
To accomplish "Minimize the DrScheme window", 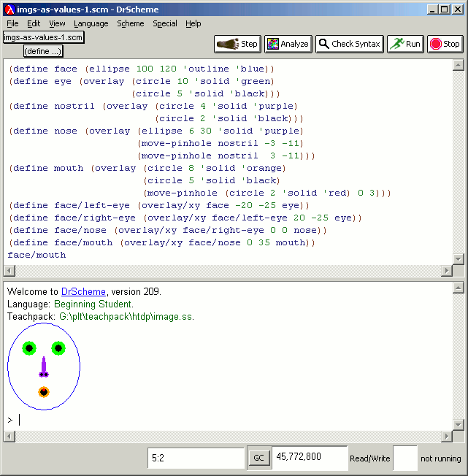I will click(x=432, y=9).
